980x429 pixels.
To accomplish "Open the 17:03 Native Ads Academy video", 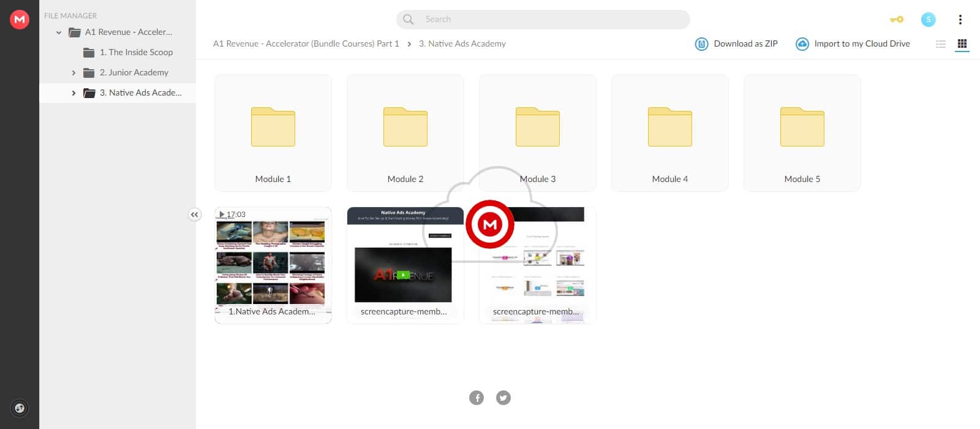I will (x=273, y=265).
